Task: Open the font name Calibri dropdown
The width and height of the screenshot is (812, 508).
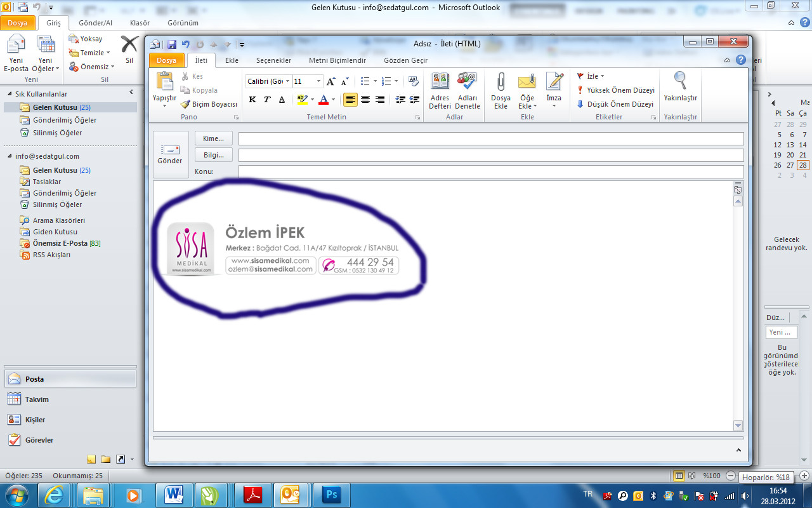Action: 287,81
